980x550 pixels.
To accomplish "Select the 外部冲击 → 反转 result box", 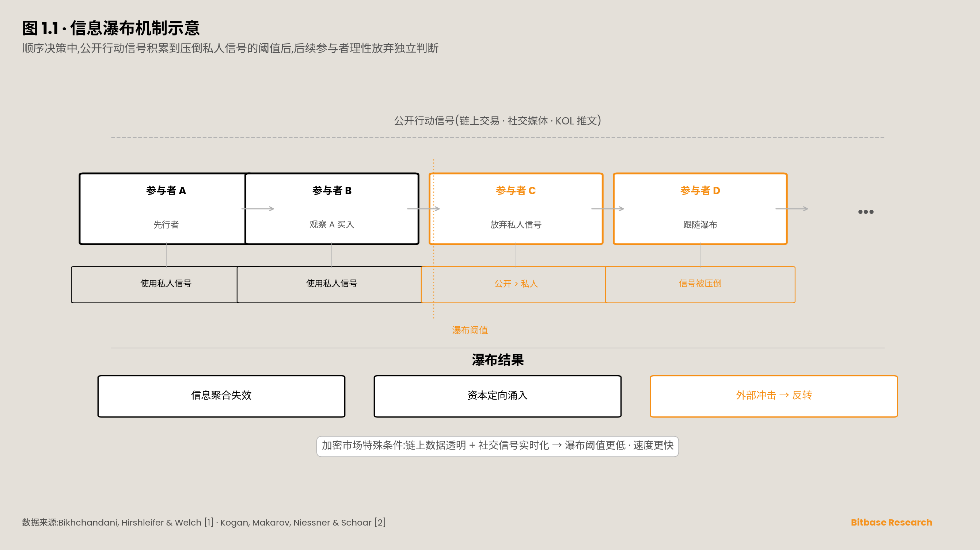I will [x=774, y=396].
